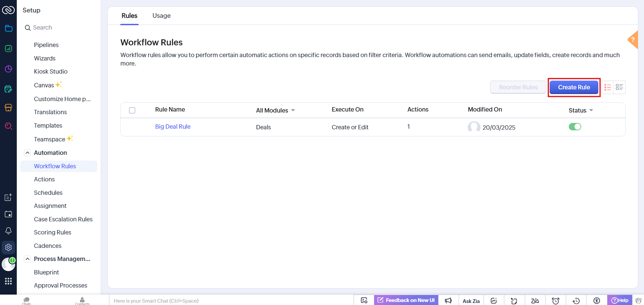Screen dimensions: 644x305
Task: Open the pink magnifier icon in left rail
Action: 9,126
